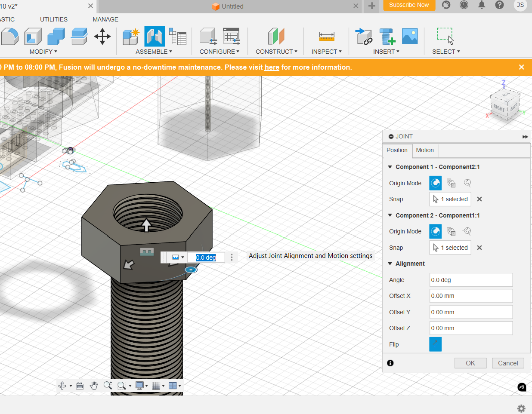The height and width of the screenshot is (414, 532).
Task: Open the settings gear at bottom right
Action: [x=521, y=408]
